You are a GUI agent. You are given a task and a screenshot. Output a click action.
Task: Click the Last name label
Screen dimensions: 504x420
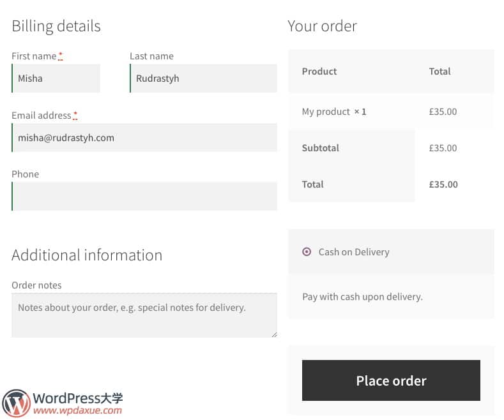151,56
